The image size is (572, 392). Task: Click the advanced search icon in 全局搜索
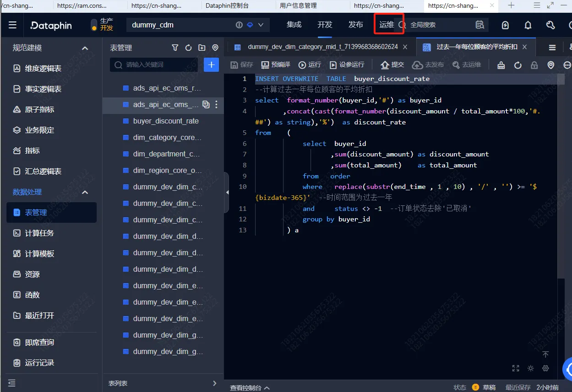point(479,25)
